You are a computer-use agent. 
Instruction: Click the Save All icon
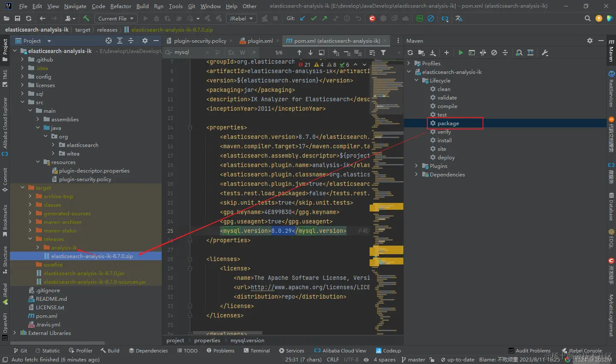(x=18, y=18)
